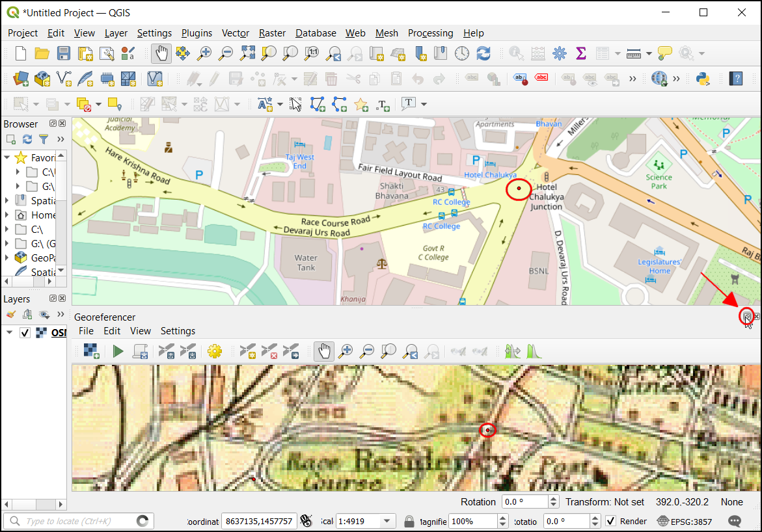The height and width of the screenshot is (532, 762).
Task: Click Open Raster icon in Georeferencer toolbar
Action: point(91,351)
